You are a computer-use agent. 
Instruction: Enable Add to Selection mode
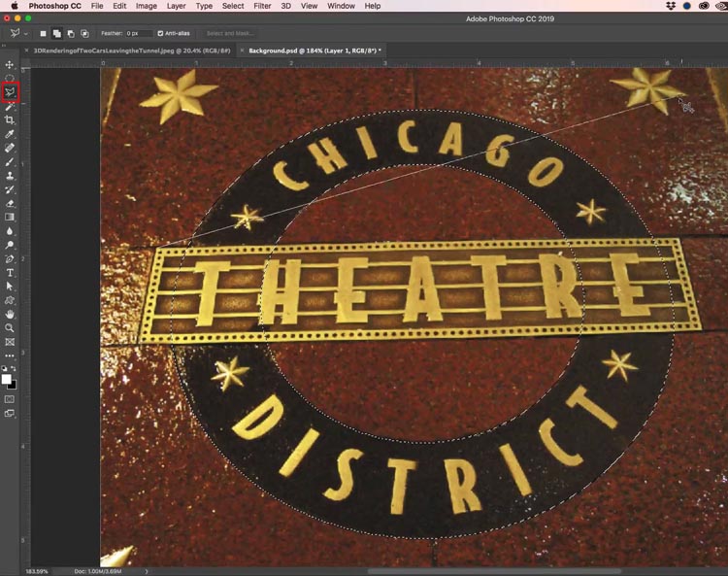(x=57, y=34)
